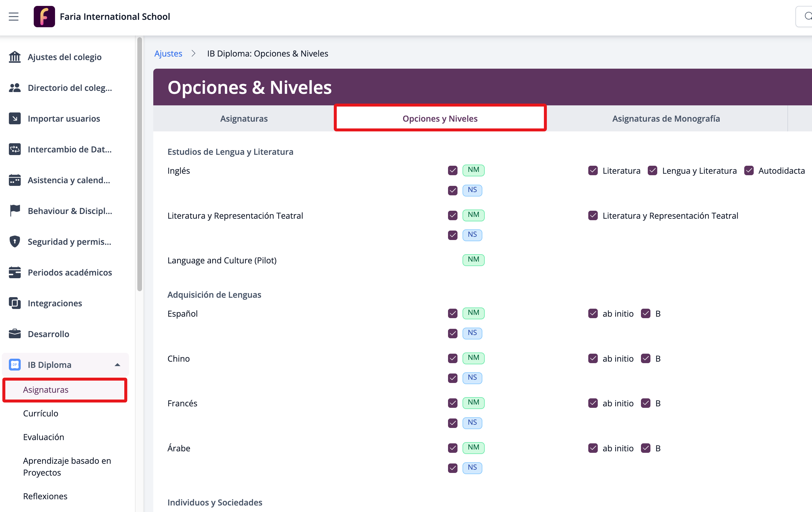This screenshot has width=812, height=512.
Task: Click the Faria school logo
Action: [x=44, y=17]
